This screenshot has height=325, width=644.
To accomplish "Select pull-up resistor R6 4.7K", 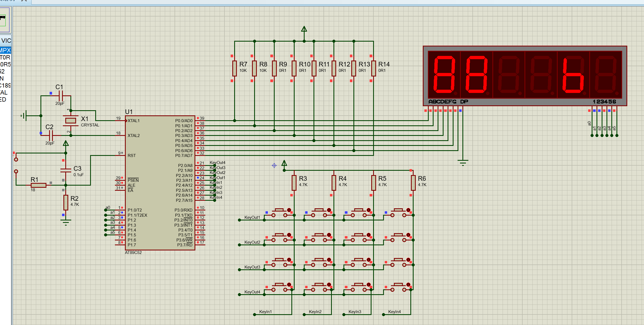I will tap(413, 183).
